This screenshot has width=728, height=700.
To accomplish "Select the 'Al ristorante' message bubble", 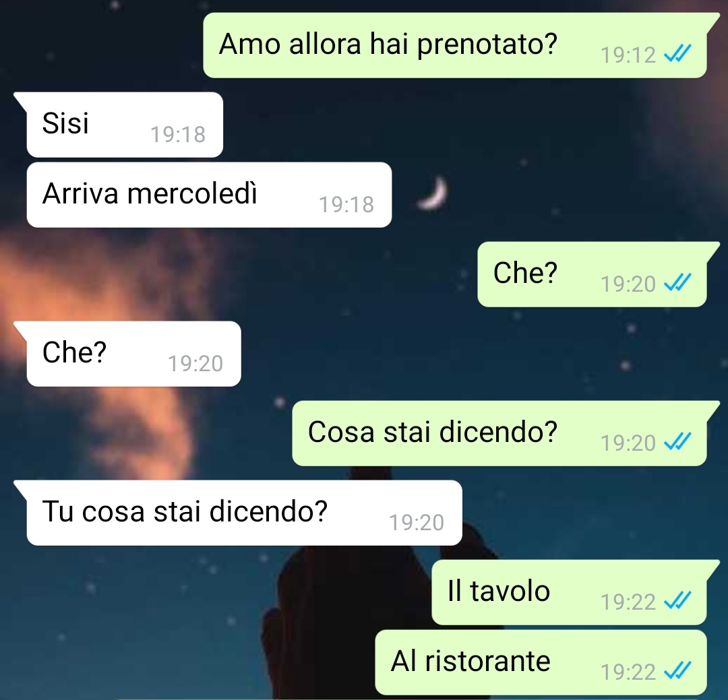I will point(541,662).
